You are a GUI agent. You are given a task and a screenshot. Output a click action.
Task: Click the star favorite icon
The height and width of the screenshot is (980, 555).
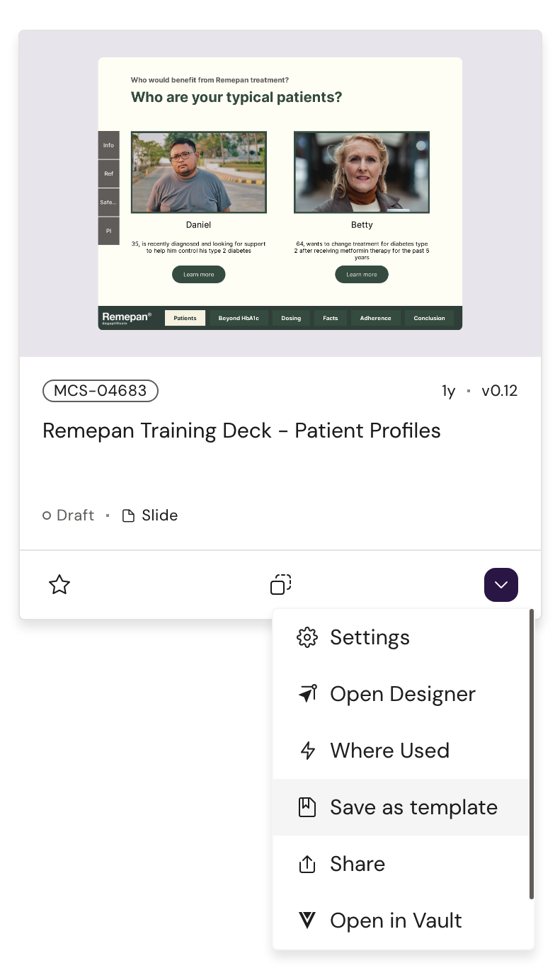pos(59,585)
